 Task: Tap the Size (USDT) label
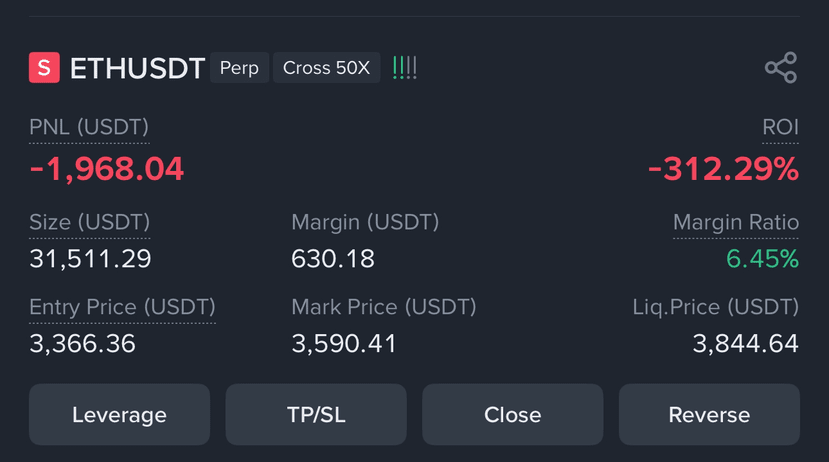89,223
